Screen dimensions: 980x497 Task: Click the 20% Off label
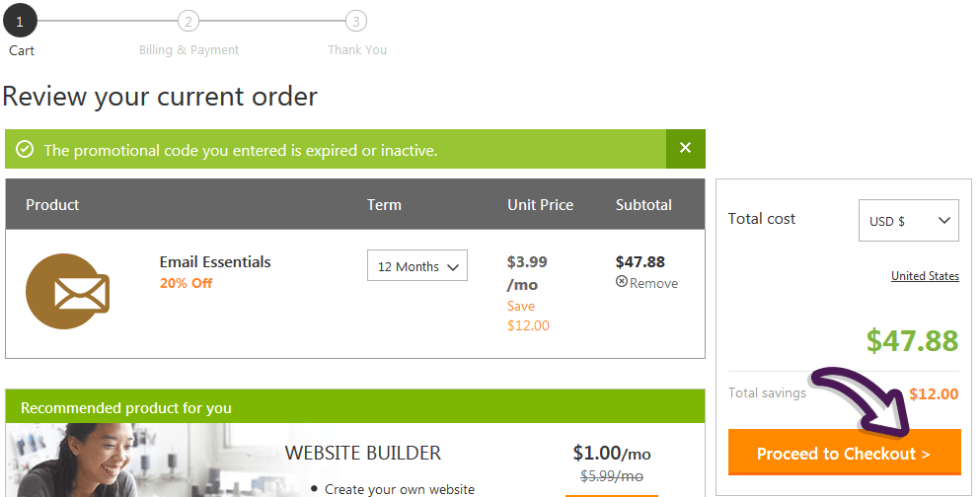point(187,283)
